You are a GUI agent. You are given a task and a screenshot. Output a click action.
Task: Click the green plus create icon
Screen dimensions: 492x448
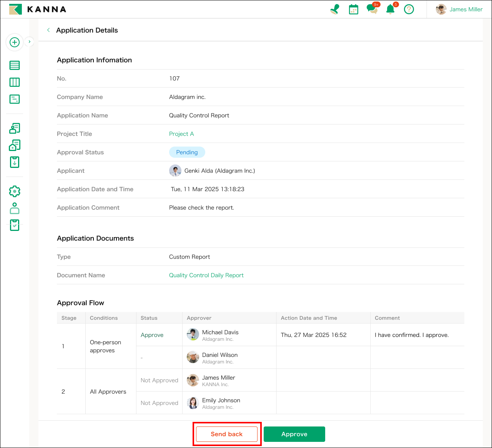coord(15,42)
